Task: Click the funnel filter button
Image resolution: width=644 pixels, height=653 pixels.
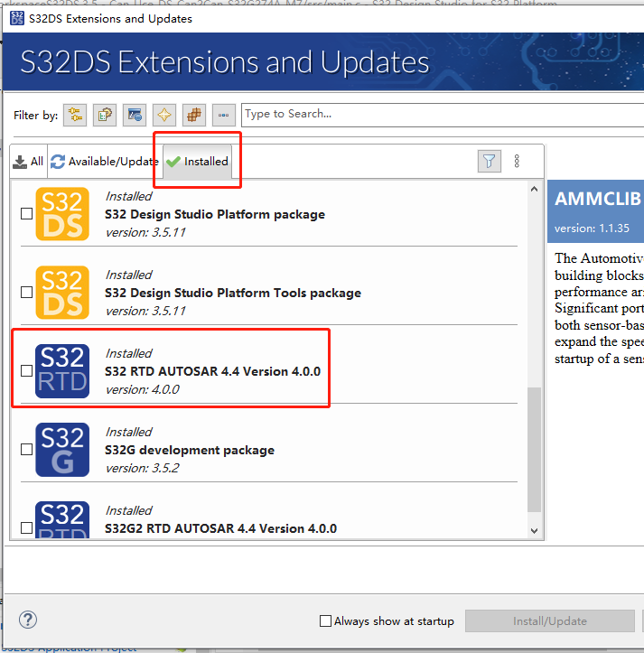Action: tap(489, 161)
